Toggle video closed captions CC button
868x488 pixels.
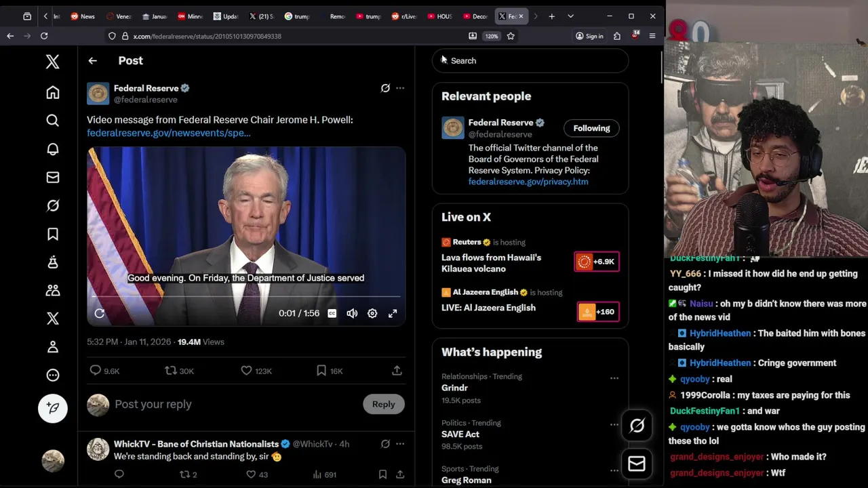[332, 313]
